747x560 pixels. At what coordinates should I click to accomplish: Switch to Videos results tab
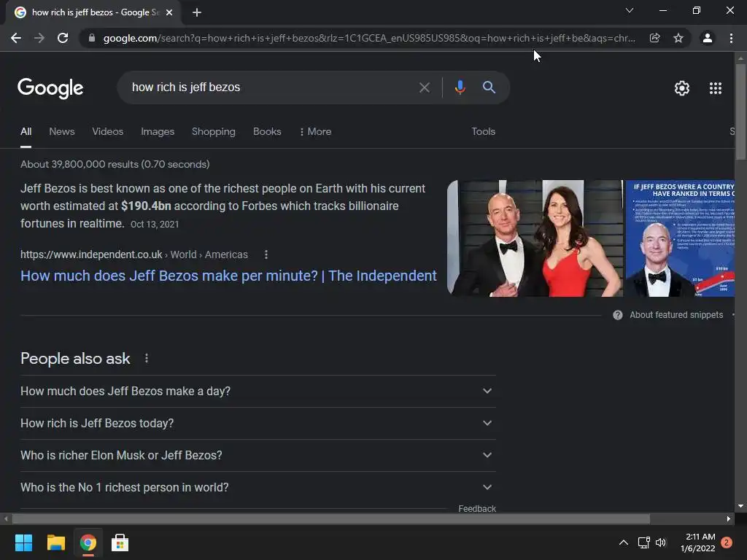(x=108, y=131)
